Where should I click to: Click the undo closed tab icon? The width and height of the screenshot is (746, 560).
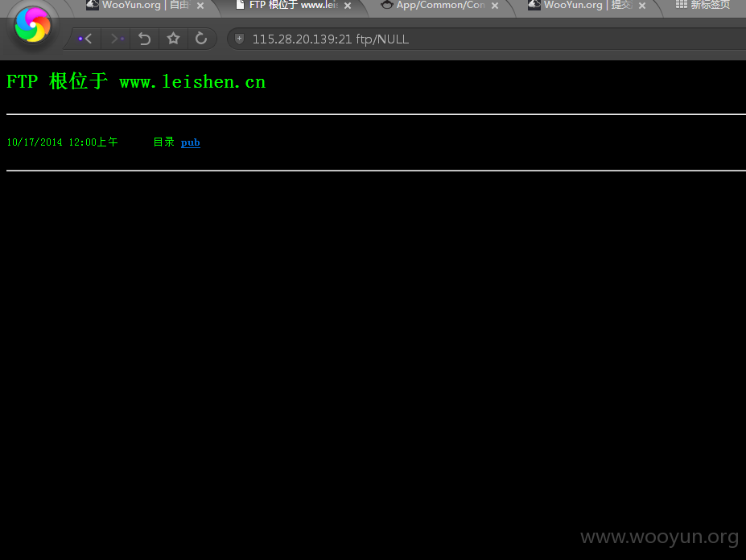[x=145, y=39]
